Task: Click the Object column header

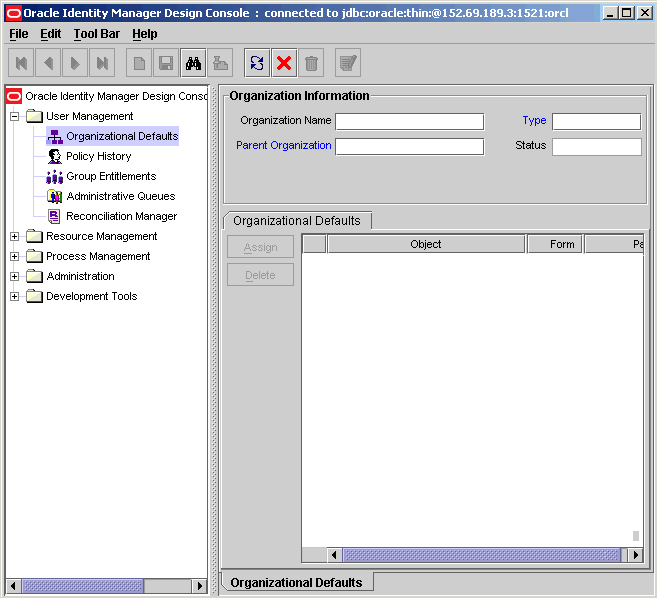Action: click(x=426, y=244)
